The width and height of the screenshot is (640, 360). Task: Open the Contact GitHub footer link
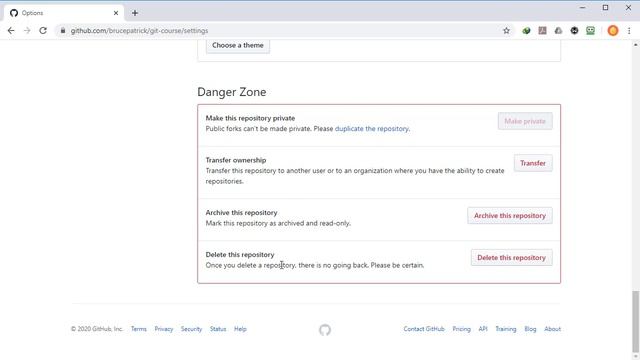[424, 329]
